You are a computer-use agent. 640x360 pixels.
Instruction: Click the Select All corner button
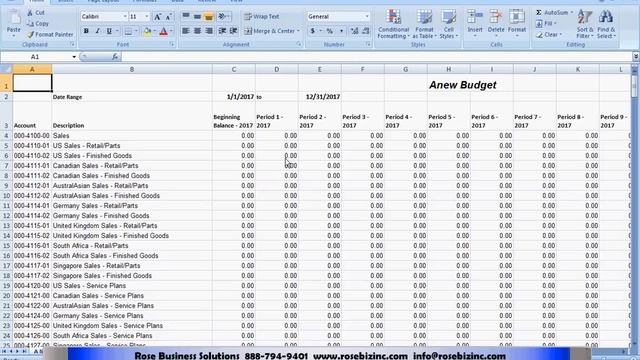6,69
